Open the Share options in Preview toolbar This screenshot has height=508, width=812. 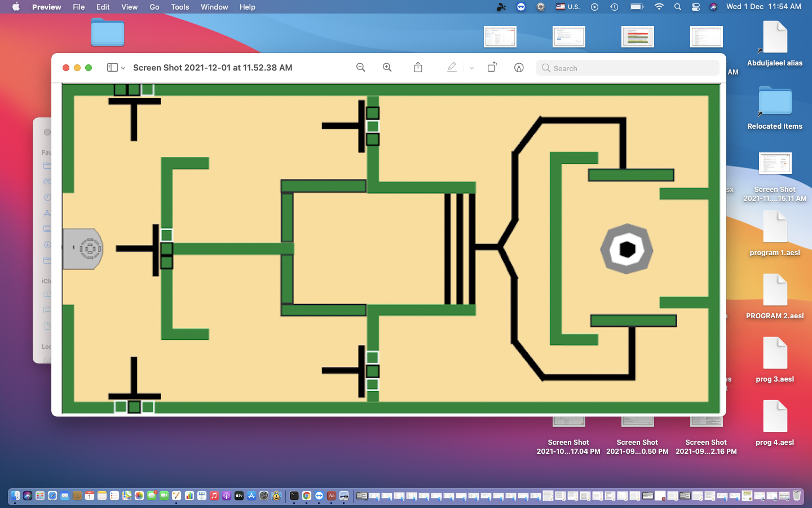[418, 67]
